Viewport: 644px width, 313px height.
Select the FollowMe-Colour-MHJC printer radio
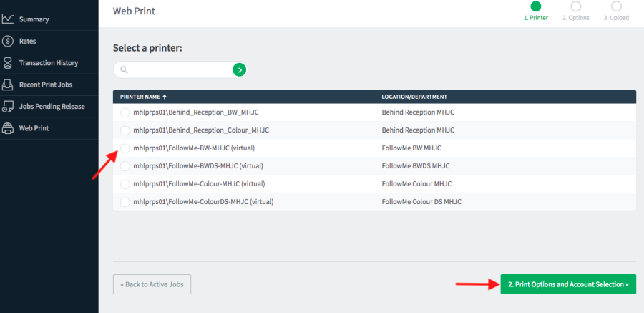click(125, 184)
